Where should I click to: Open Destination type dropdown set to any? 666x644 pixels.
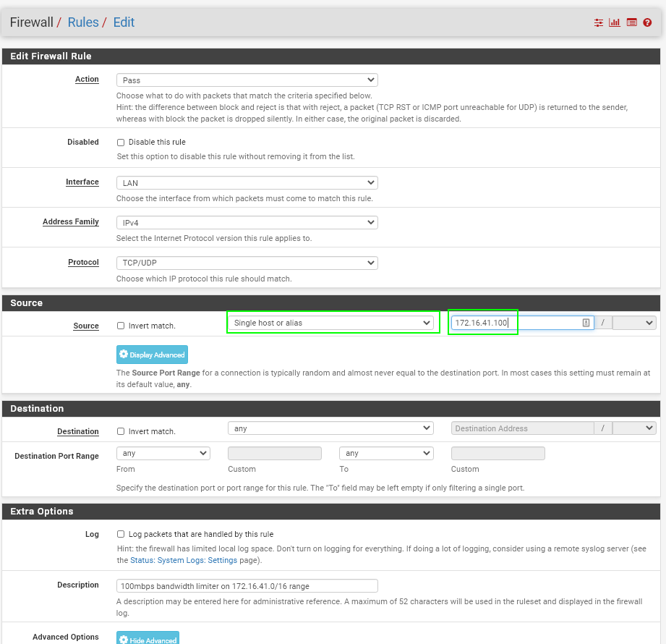click(330, 428)
